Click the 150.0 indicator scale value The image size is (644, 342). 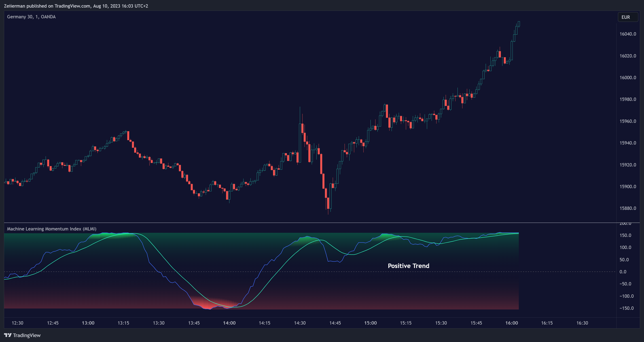click(x=625, y=235)
